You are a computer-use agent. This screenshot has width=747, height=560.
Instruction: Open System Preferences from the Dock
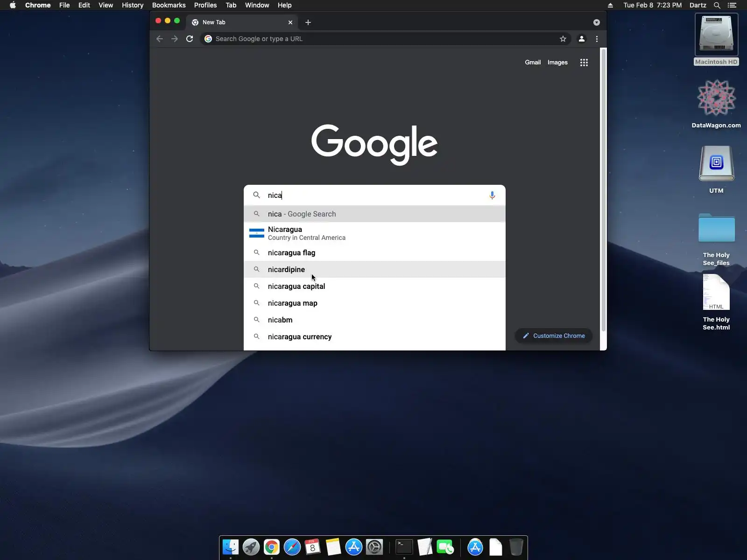[x=374, y=547]
